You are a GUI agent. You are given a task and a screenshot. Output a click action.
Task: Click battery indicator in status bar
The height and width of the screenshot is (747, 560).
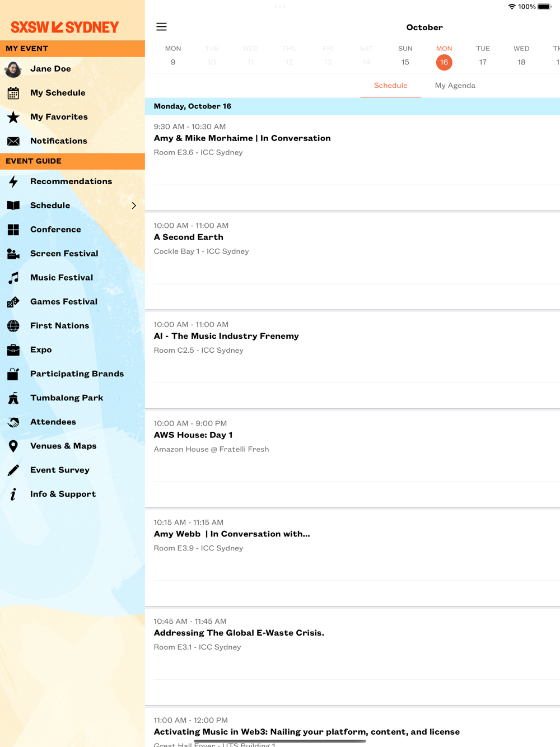(544, 7)
